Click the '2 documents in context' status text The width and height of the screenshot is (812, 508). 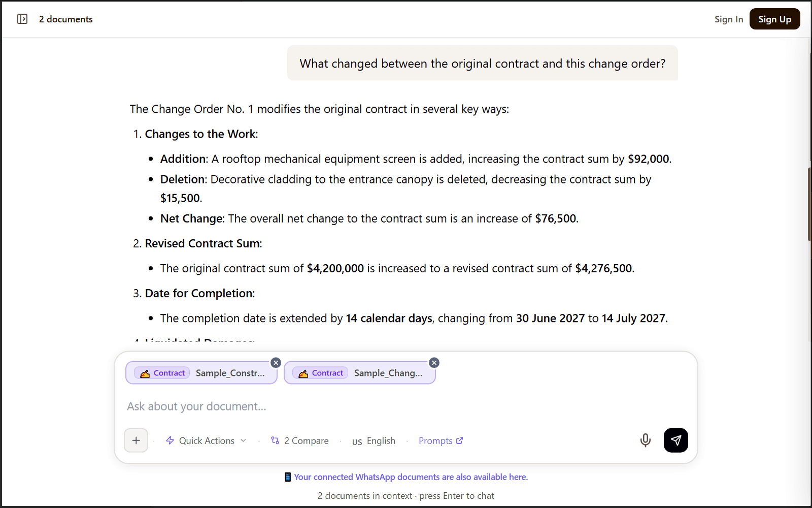tap(365, 496)
